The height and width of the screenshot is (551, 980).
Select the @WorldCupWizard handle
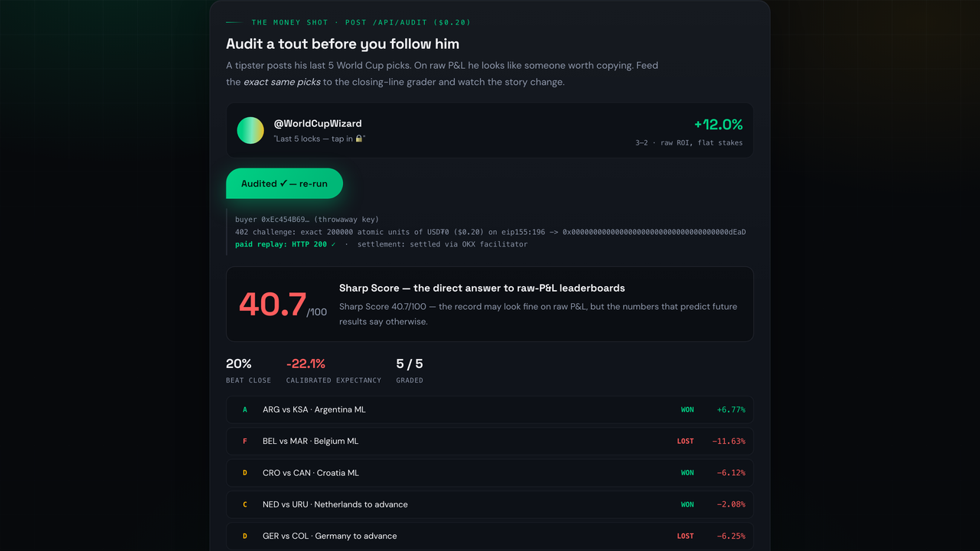coord(318,123)
